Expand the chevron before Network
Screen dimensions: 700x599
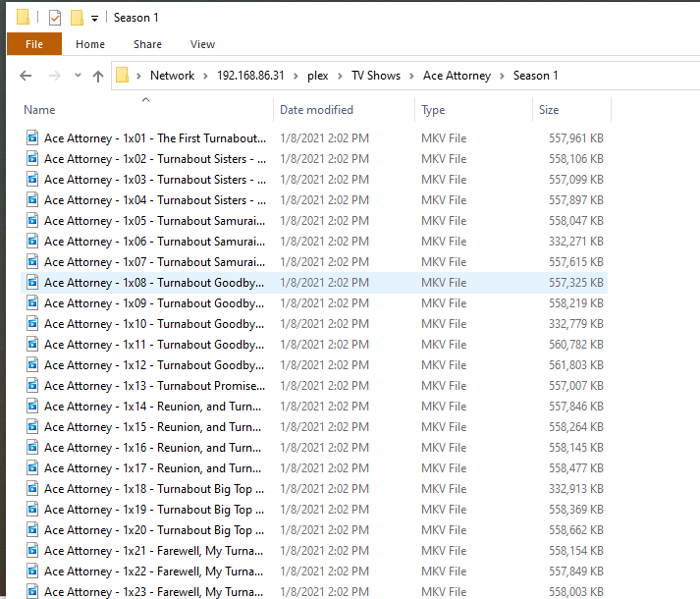[x=138, y=76]
